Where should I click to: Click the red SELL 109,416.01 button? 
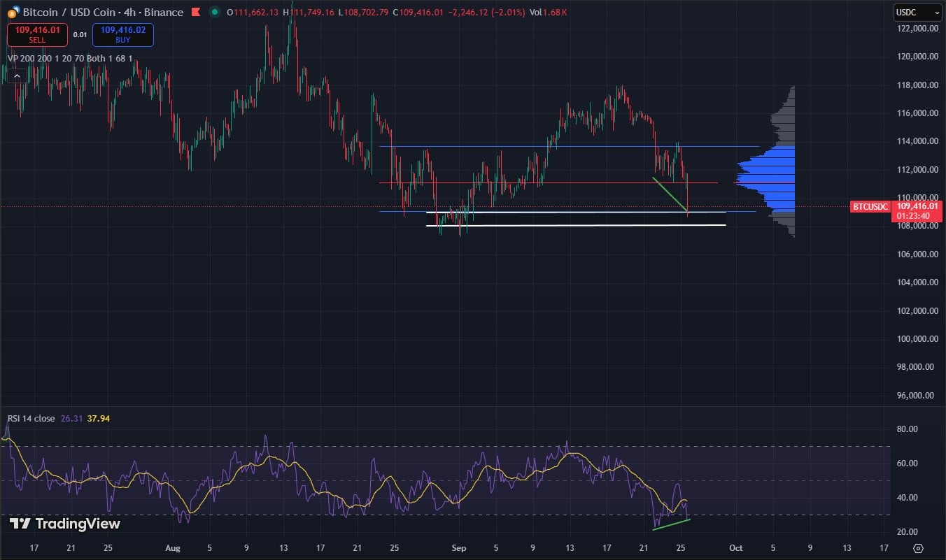coord(37,35)
